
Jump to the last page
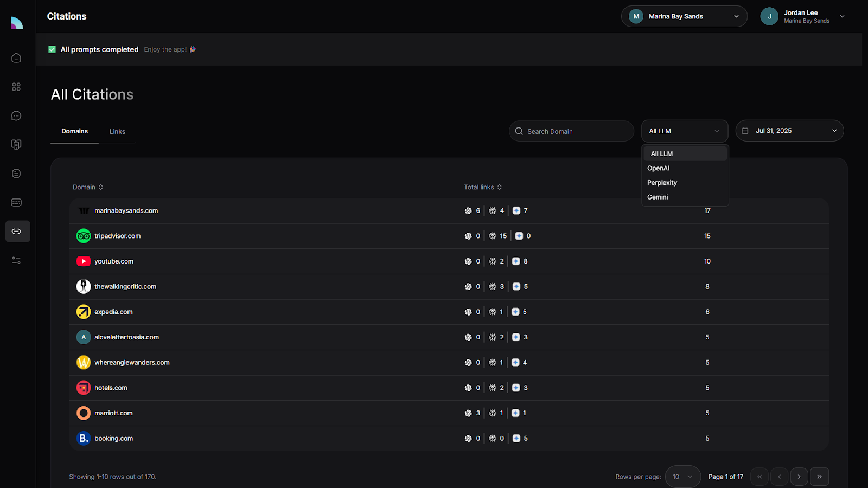coord(819,477)
